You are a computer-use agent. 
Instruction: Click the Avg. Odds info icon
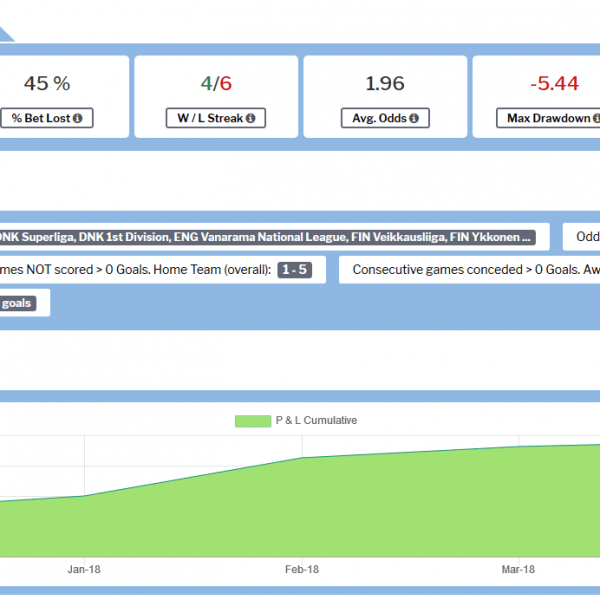[414, 118]
